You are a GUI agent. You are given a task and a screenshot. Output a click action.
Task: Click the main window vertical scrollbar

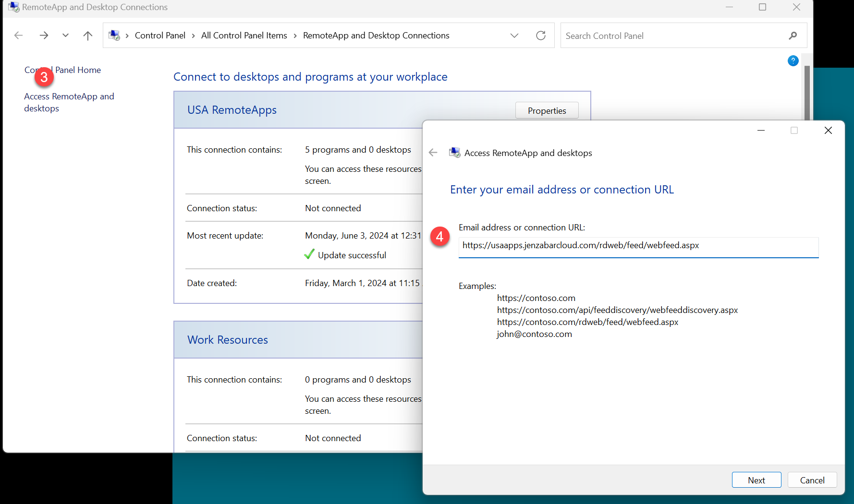click(807, 92)
